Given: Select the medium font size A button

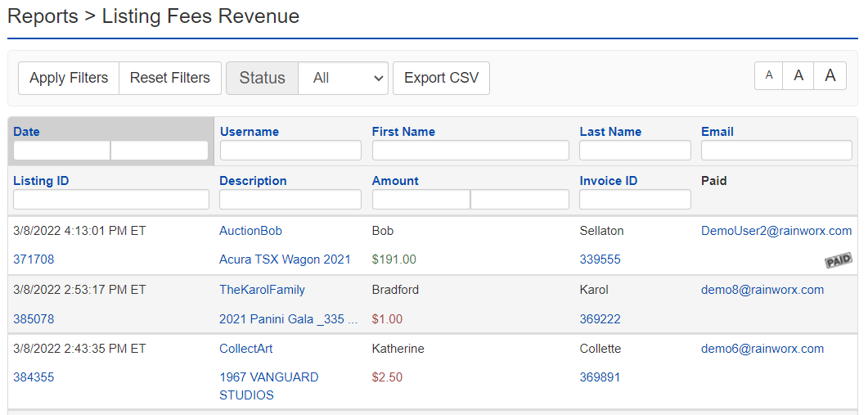Looking at the screenshot, I should tap(798, 75).
